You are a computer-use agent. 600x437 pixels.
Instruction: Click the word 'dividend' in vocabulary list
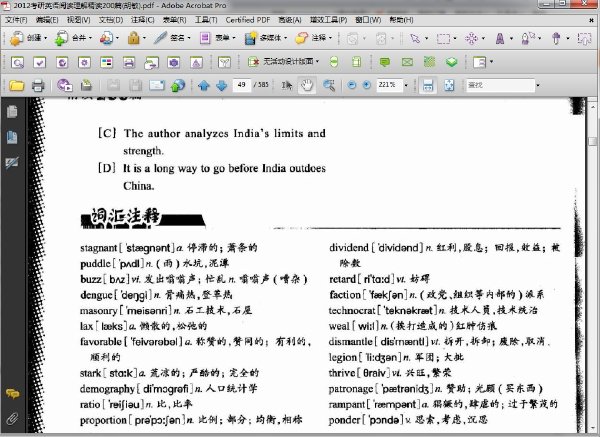pyautogui.click(x=349, y=248)
